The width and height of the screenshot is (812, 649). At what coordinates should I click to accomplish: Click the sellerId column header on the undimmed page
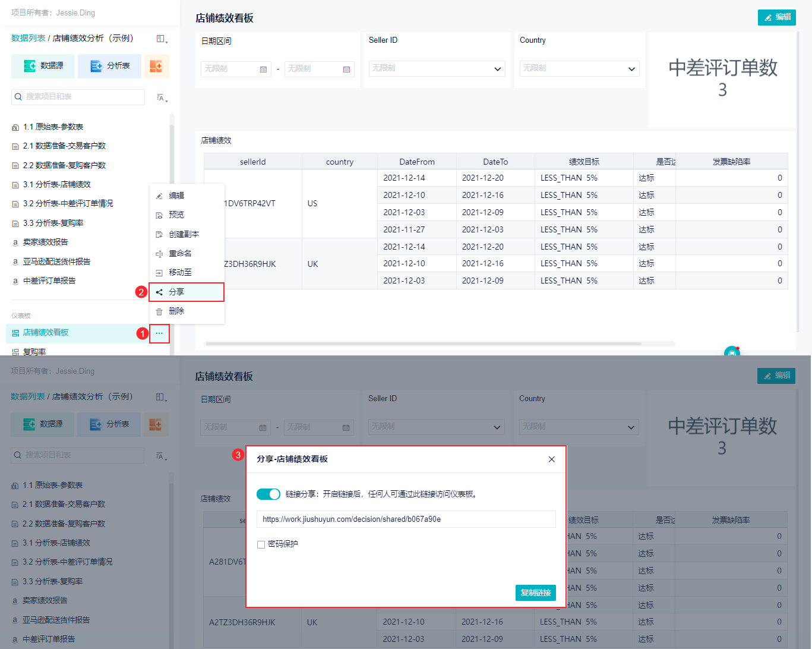[x=253, y=162]
